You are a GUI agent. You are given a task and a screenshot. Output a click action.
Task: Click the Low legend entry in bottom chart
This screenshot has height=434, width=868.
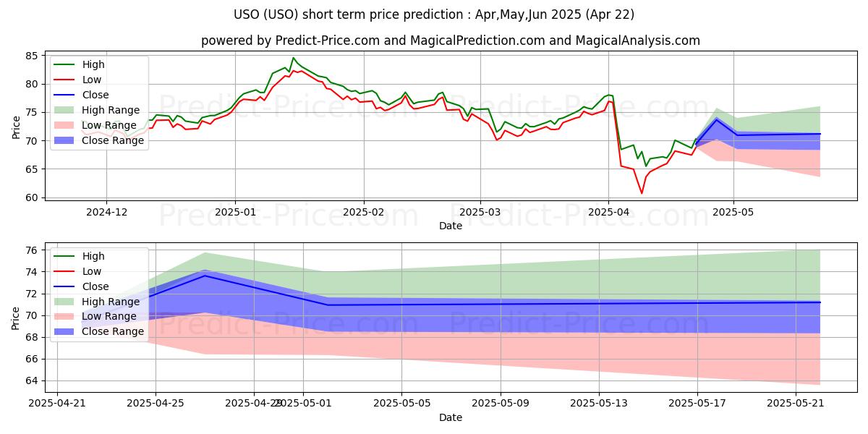(x=78, y=271)
